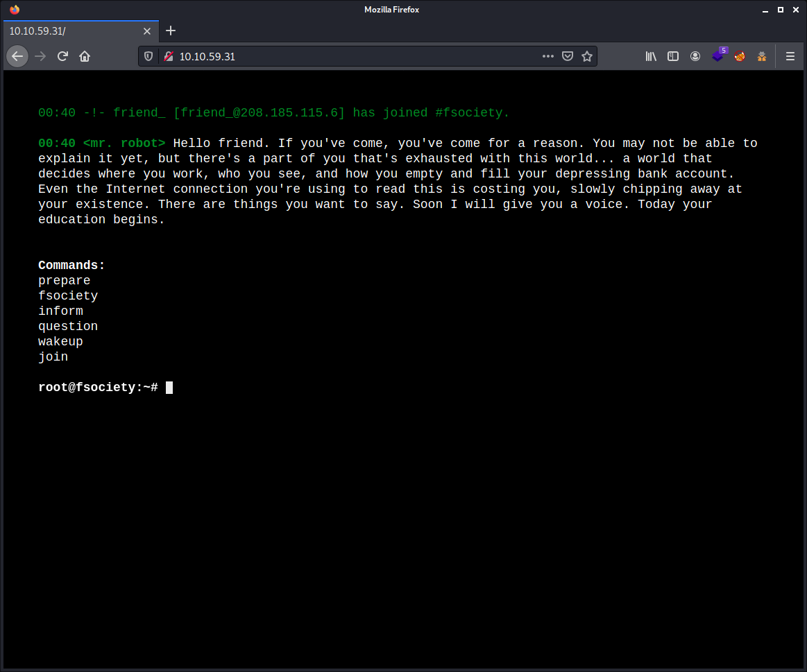Select the 10.10.59.31/ tab
Screen dimensions: 807x672
click(x=80, y=31)
